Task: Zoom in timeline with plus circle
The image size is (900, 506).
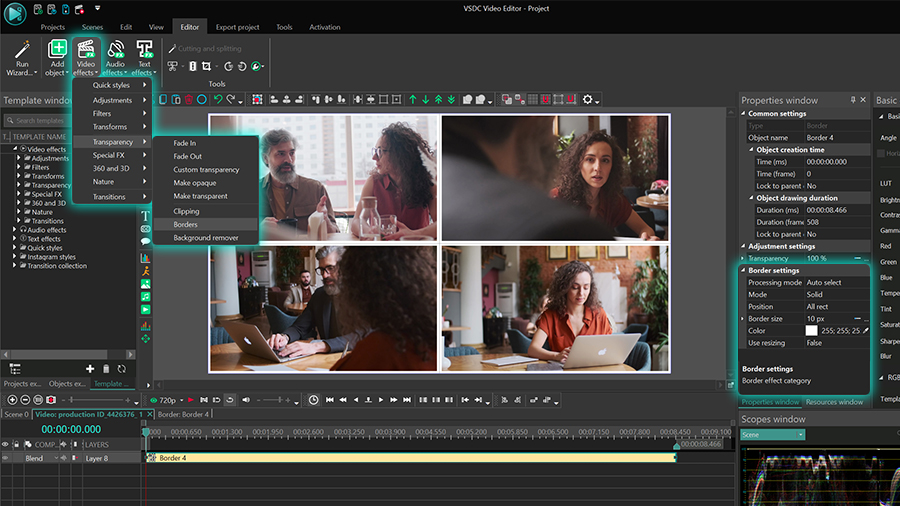Action: (12, 400)
